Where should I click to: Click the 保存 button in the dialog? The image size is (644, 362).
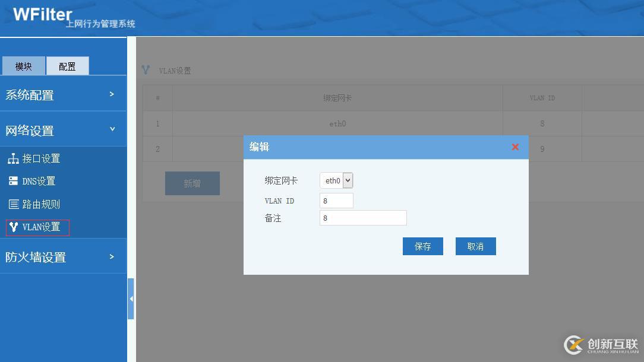[422, 246]
